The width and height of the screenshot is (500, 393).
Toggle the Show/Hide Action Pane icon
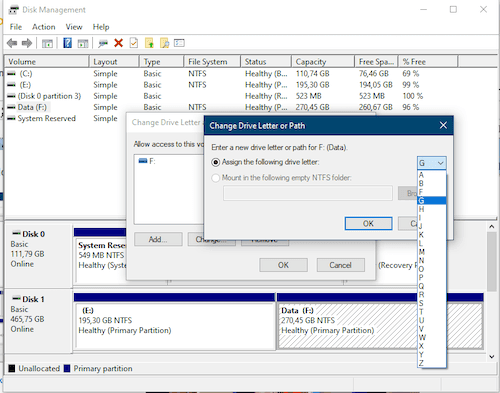coord(83,43)
